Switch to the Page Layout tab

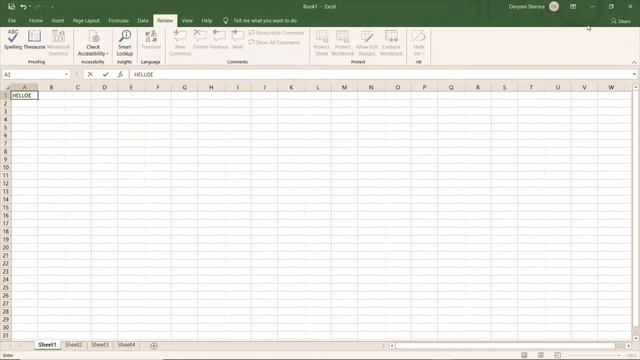tap(86, 20)
